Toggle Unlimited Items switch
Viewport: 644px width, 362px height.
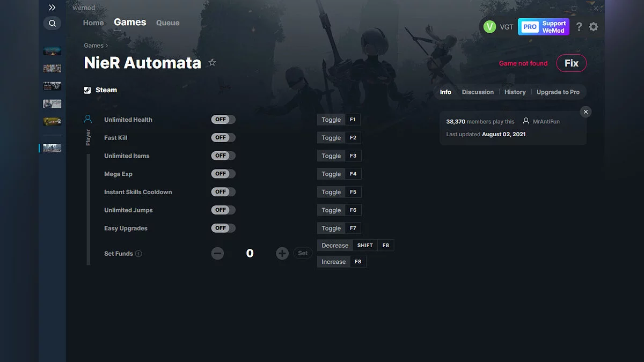(223, 156)
